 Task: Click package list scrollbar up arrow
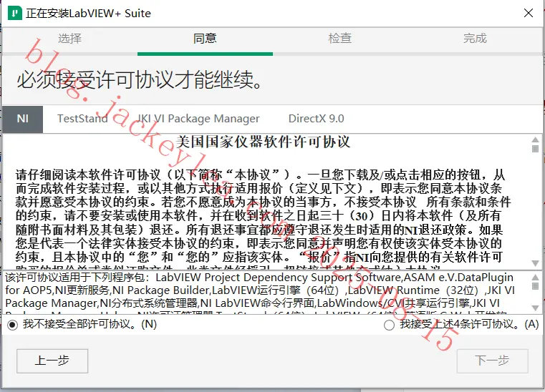pos(535,277)
